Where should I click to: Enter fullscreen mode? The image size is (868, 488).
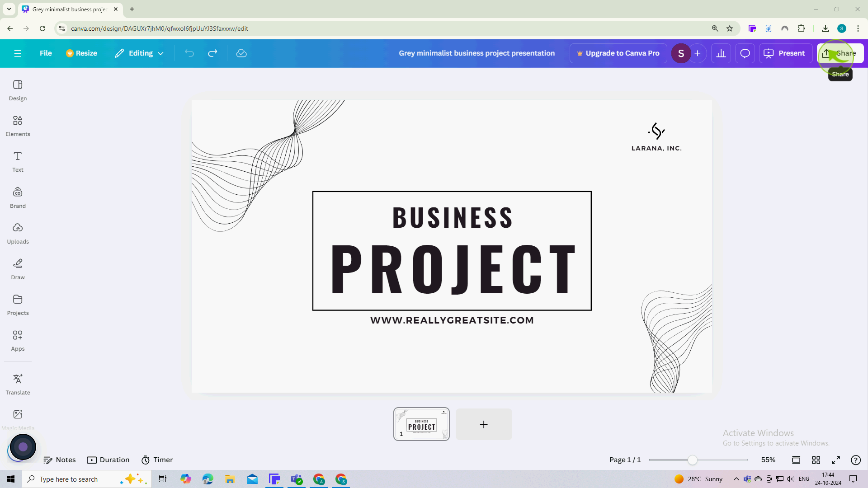[836, 460]
